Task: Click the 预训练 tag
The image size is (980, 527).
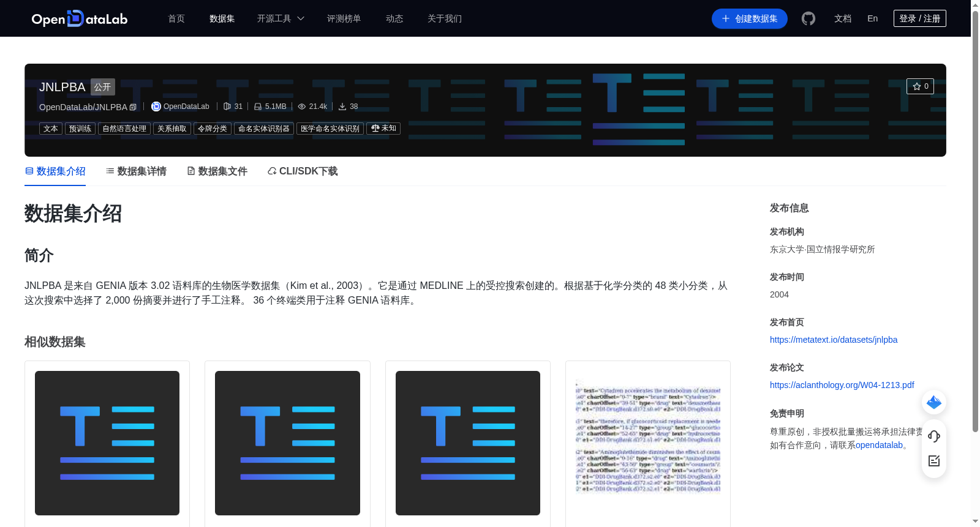Action: point(80,129)
